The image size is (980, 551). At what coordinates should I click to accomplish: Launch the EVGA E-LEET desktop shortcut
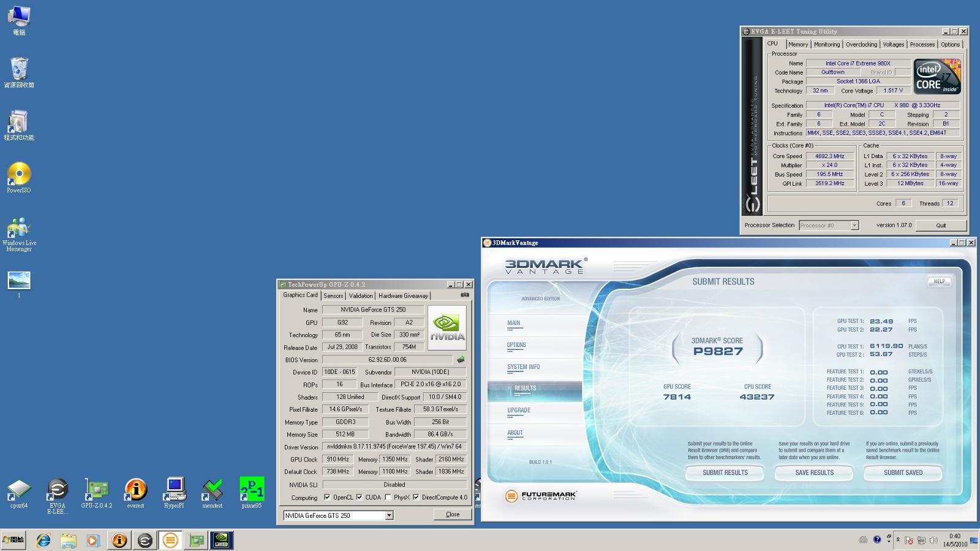58,496
